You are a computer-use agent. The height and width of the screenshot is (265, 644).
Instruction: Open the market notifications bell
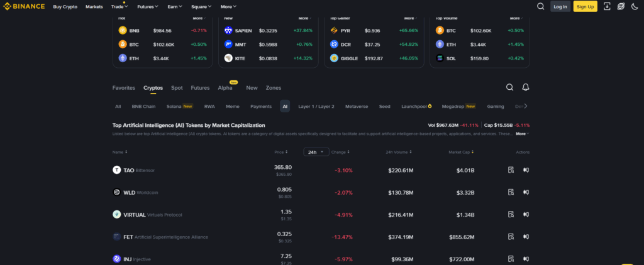(526, 87)
